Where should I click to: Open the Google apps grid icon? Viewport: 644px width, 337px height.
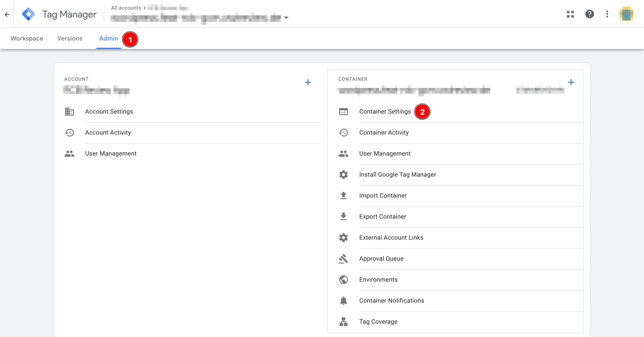pyautogui.click(x=570, y=14)
